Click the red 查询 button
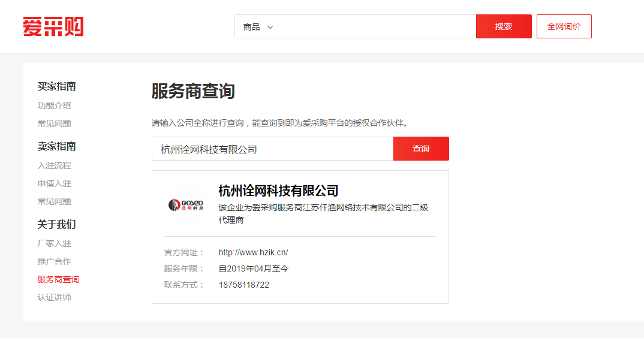Viewport: 644px width, 338px height. coord(421,149)
